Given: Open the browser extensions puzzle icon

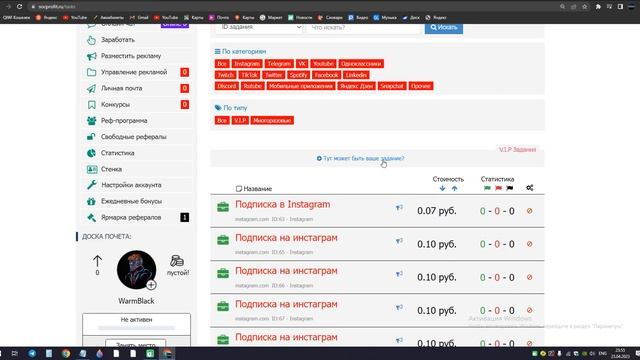Looking at the screenshot, I should click(x=598, y=7).
